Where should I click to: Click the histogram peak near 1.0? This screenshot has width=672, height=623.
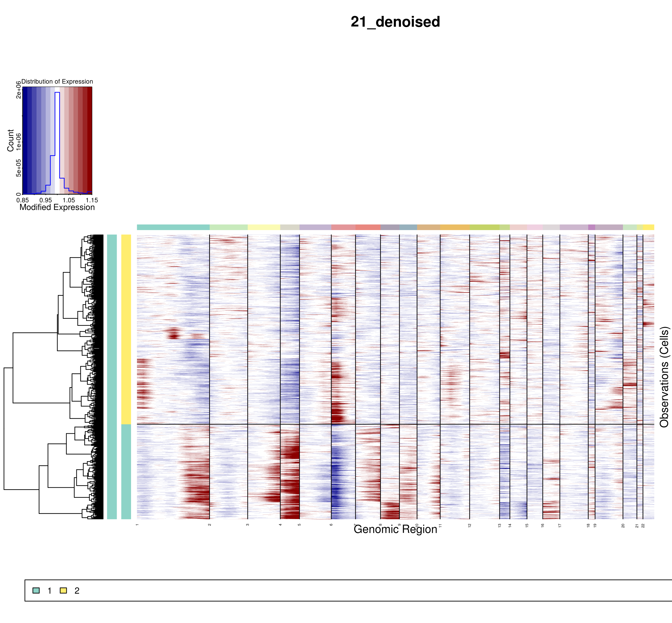click(x=57, y=93)
